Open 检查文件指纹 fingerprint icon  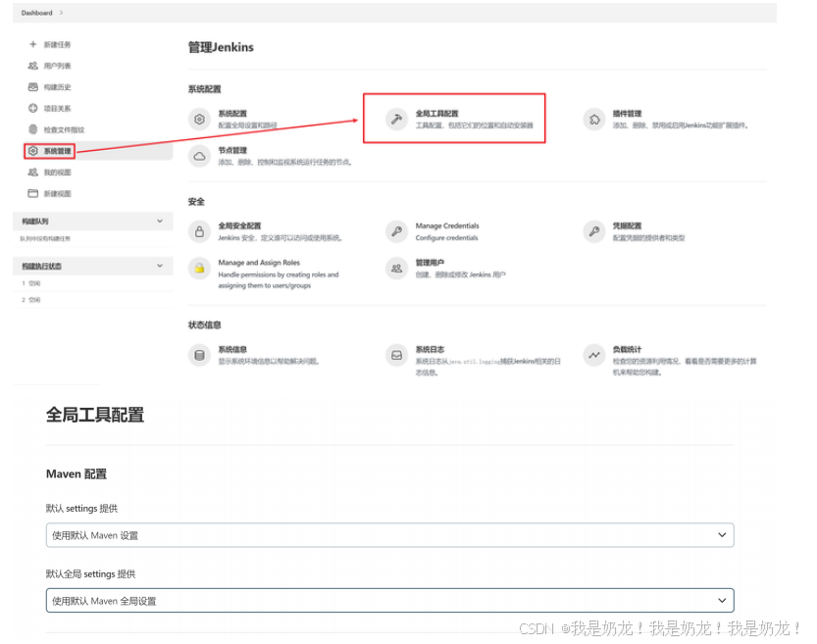pyautogui.click(x=32, y=129)
